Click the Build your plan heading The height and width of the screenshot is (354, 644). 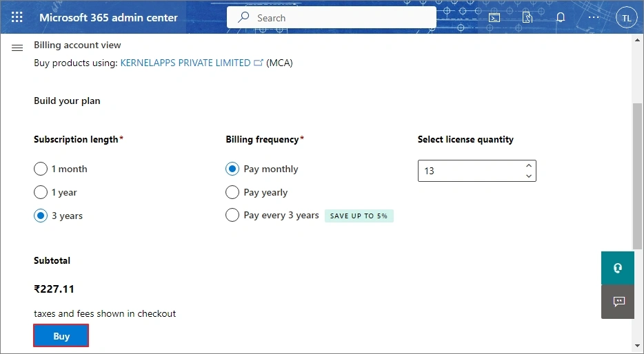pos(67,101)
